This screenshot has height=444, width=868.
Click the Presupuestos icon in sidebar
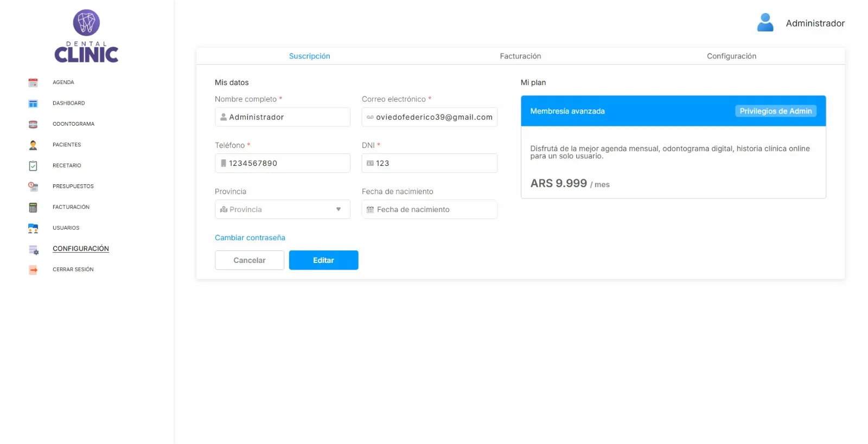(33, 186)
